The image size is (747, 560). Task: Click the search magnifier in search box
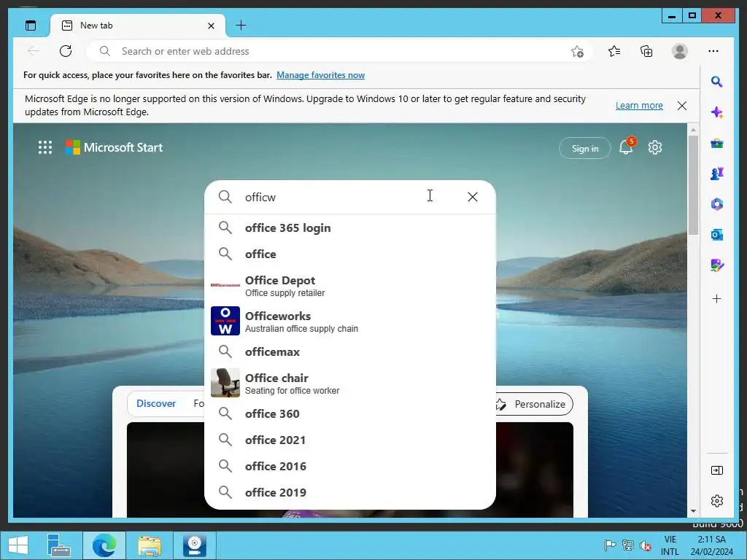click(x=225, y=197)
